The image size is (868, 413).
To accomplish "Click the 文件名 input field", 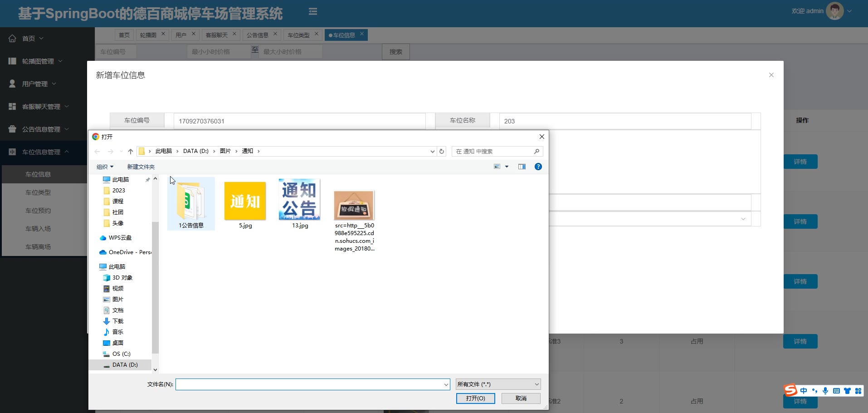I will pyautogui.click(x=313, y=384).
